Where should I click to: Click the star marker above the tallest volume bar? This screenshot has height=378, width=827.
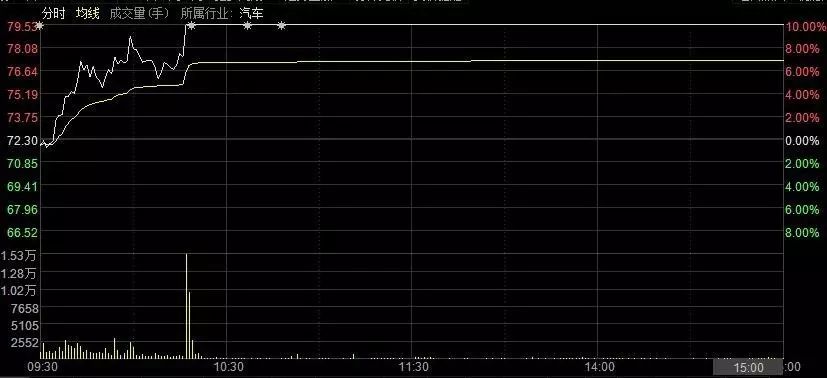click(x=191, y=25)
